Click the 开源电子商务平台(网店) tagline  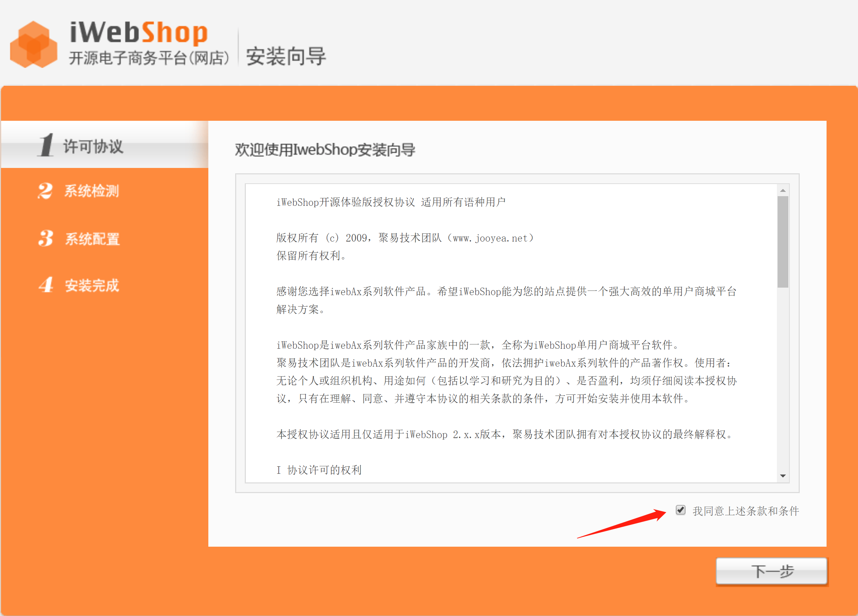click(x=149, y=58)
